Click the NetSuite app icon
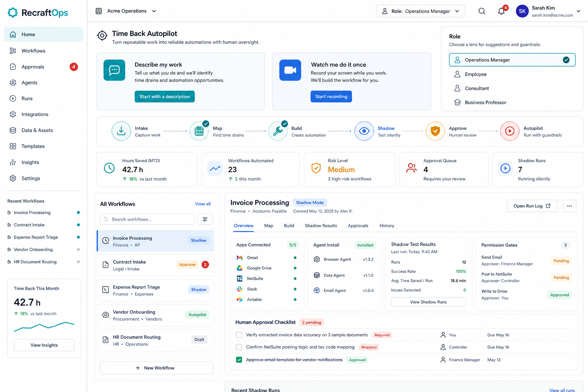 click(240, 279)
